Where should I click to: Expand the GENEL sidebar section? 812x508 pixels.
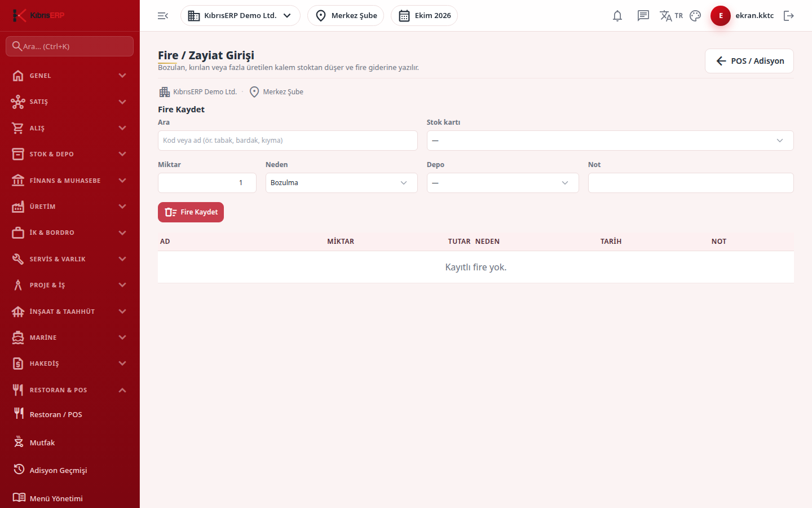click(x=70, y=76)
